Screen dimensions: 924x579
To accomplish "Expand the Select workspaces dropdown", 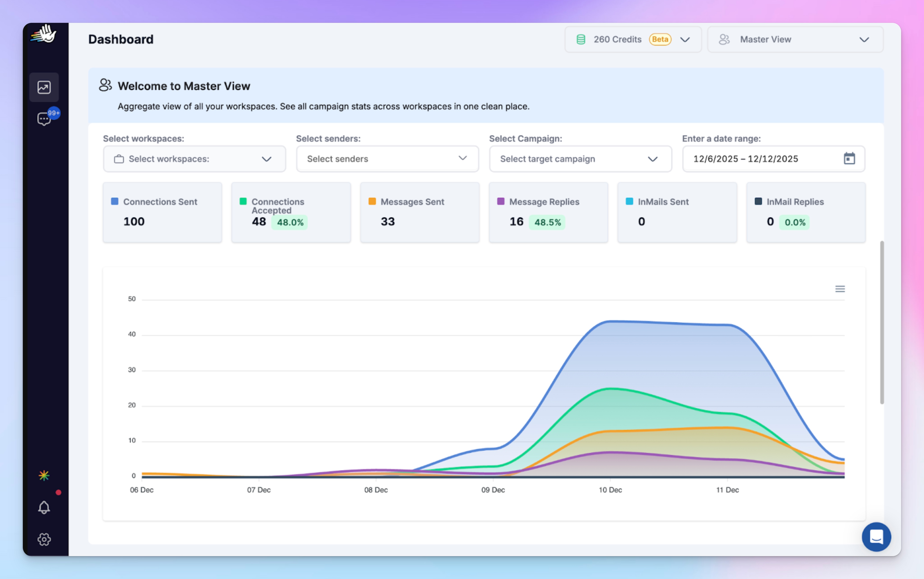I will [x=194, y=159].
